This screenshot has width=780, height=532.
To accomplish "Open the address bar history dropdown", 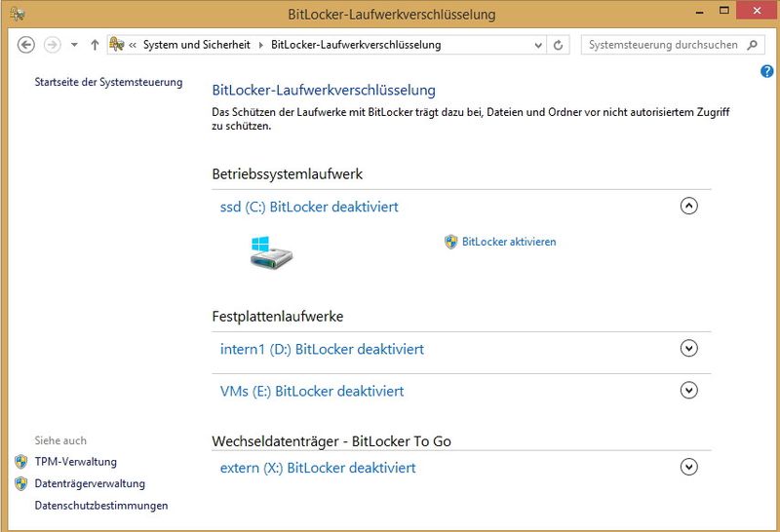I will (538, 45).
